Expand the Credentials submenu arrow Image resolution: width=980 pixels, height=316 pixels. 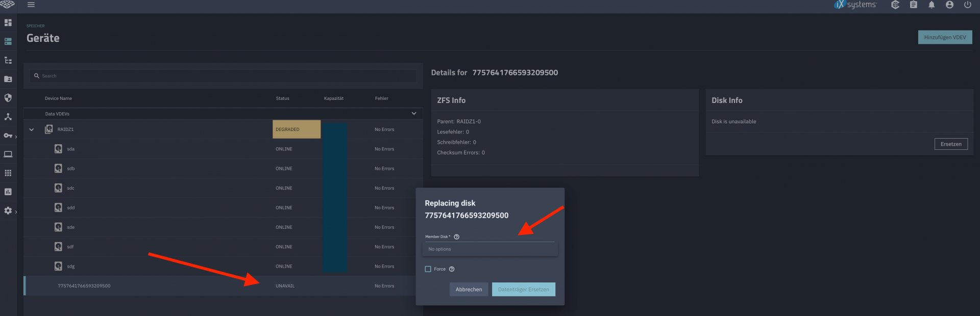[x=16, y=137]
